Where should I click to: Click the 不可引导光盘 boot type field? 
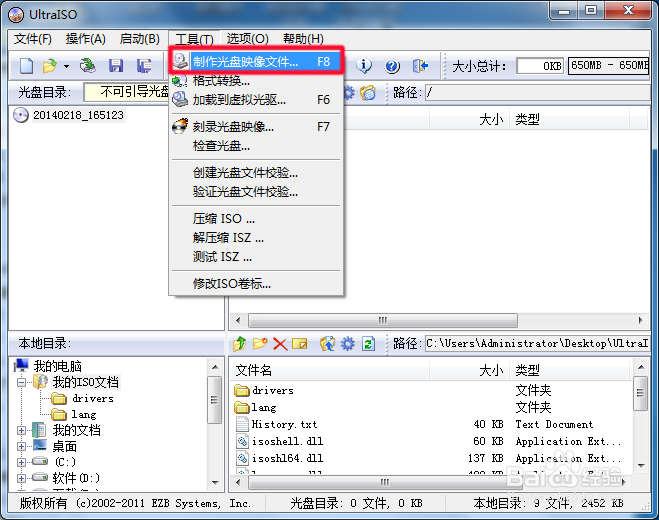coord(126,92)
